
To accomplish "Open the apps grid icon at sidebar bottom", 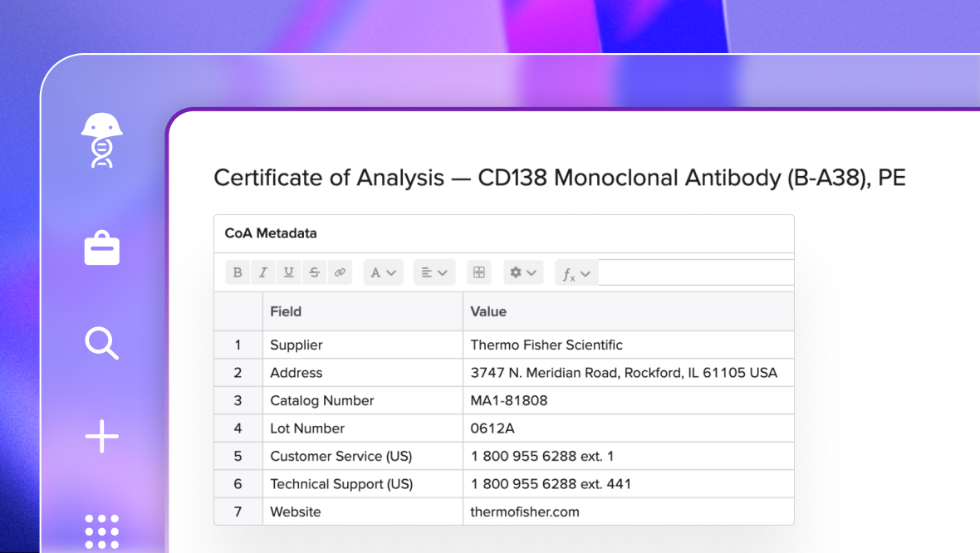I will click(x=101, y=531).
